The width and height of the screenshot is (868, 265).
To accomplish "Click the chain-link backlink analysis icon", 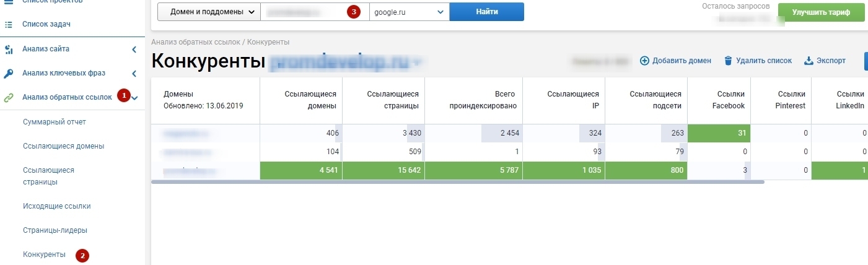I will 8,97.
